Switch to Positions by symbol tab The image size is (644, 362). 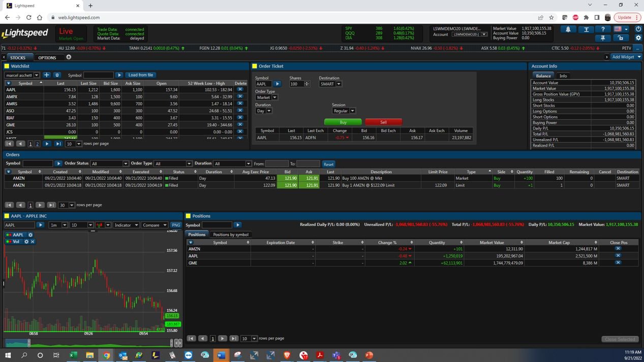tap(231, 235)
